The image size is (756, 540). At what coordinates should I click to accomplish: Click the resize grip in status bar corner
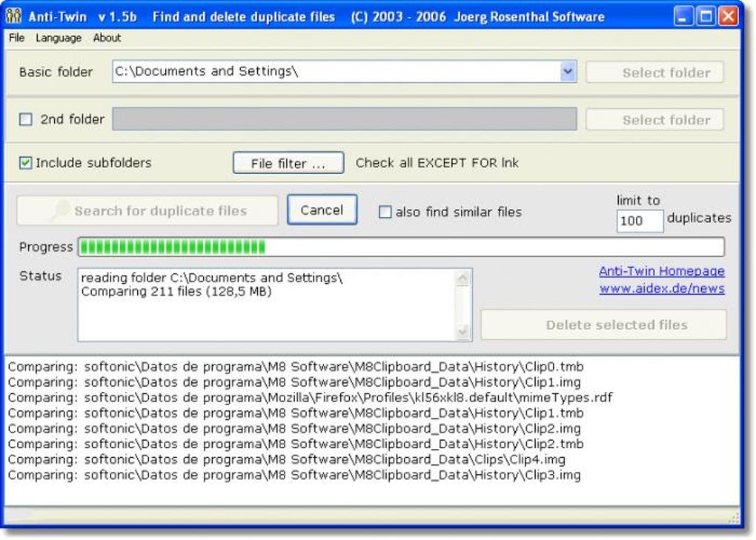pyautogui.click(x=734, y=517)
